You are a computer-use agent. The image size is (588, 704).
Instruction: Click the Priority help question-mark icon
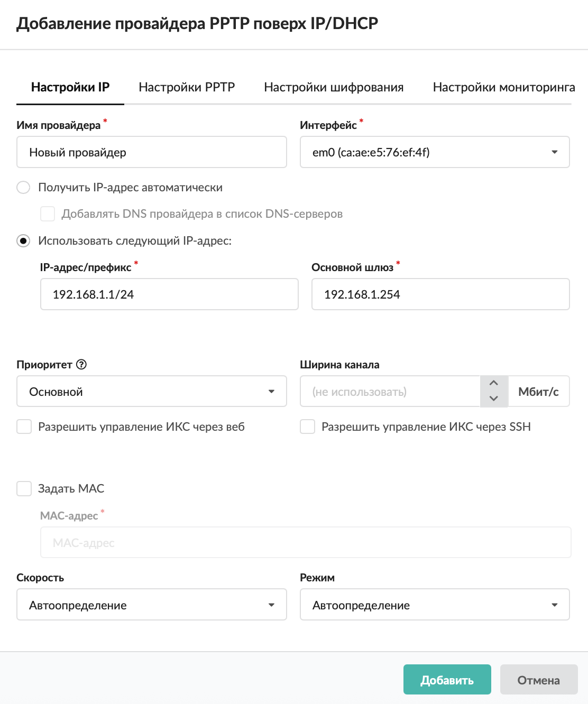pos(81,365)
